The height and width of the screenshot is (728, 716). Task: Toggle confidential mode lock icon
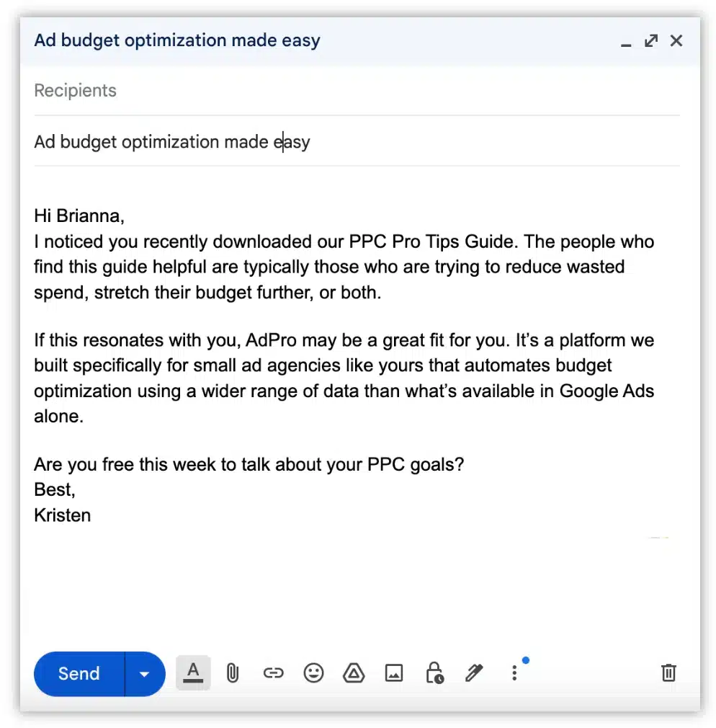point(434,673)
